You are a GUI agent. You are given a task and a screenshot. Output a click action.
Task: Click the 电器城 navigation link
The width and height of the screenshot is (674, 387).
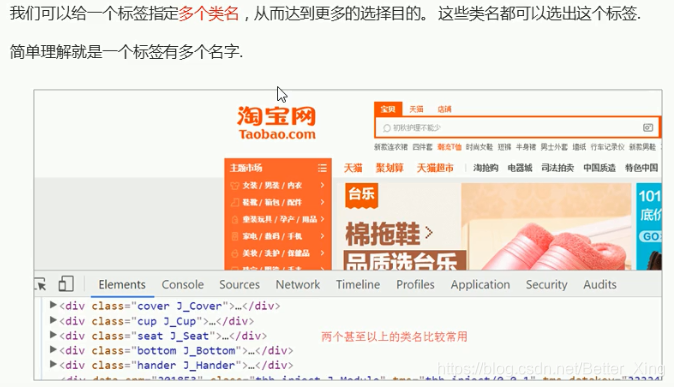coord(520,168)
